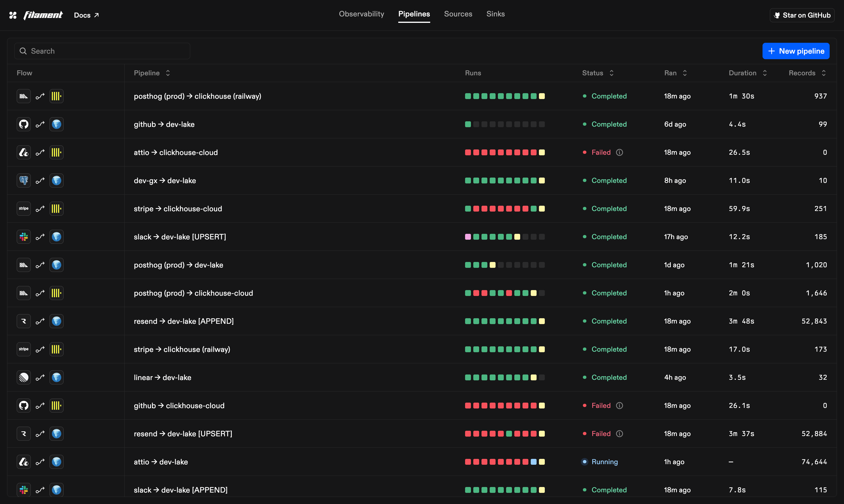Click PostHog source icon in posthog dev-lake row
The height and width of the screenshot is (504, 844).
24,265
